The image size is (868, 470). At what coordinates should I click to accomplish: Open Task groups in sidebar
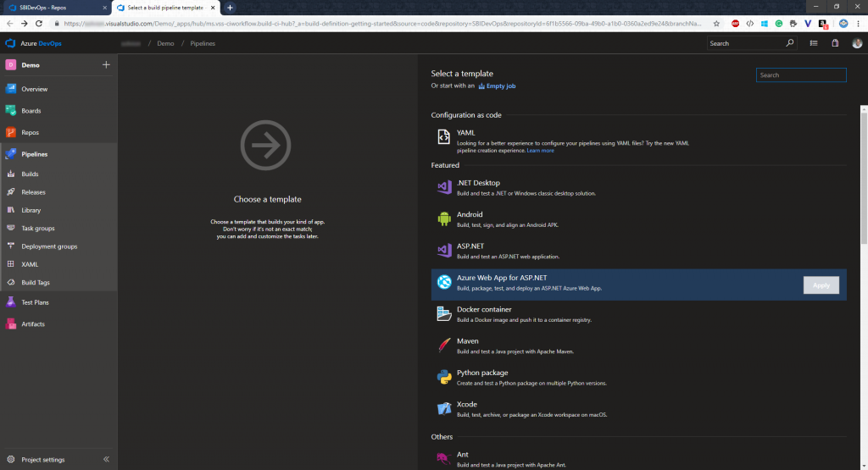37,228
